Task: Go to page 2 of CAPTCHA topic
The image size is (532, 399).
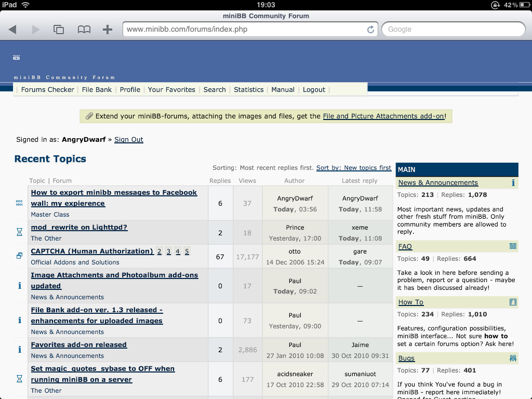Action: pyautogui.click(x=159, y=251)
